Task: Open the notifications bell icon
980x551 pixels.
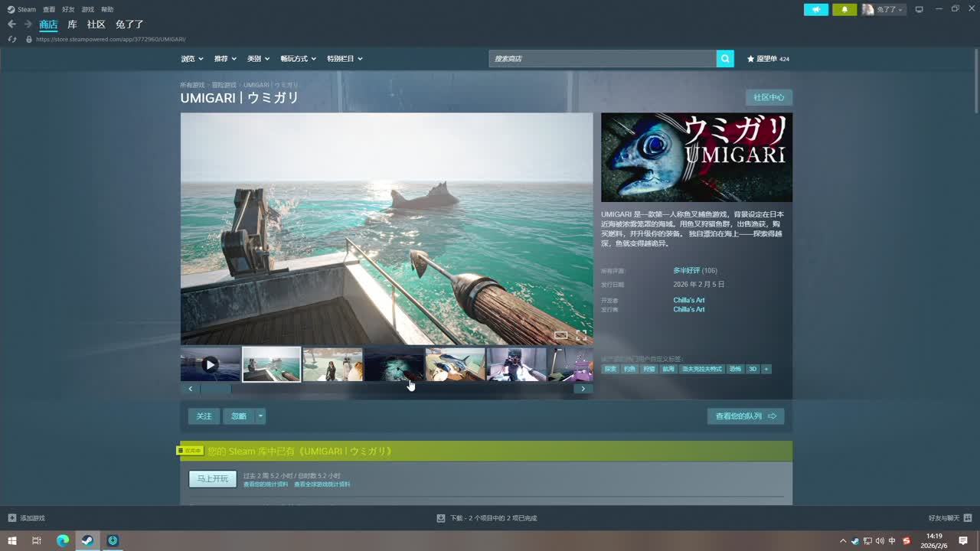Action: click(844, 9)
